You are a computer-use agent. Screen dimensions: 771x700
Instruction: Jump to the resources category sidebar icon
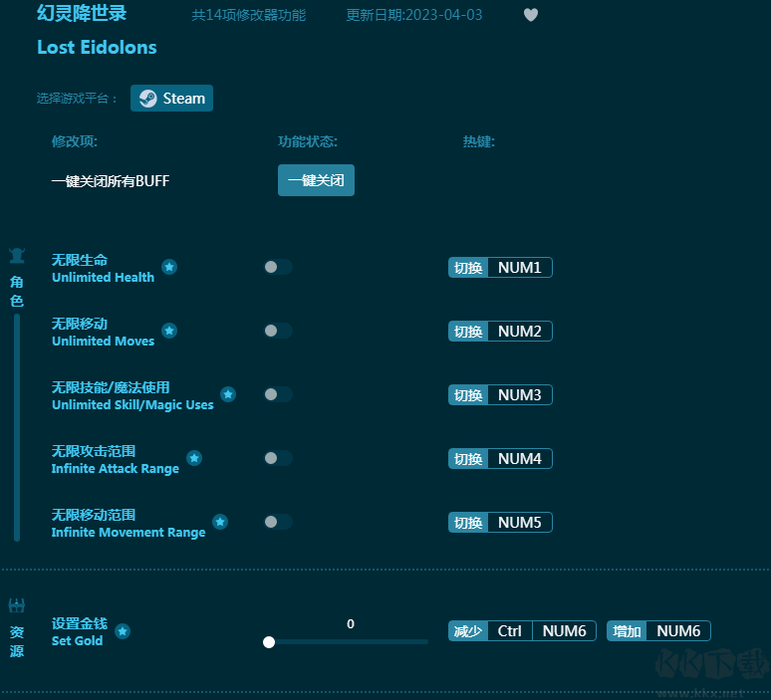[x=17, y=605]
